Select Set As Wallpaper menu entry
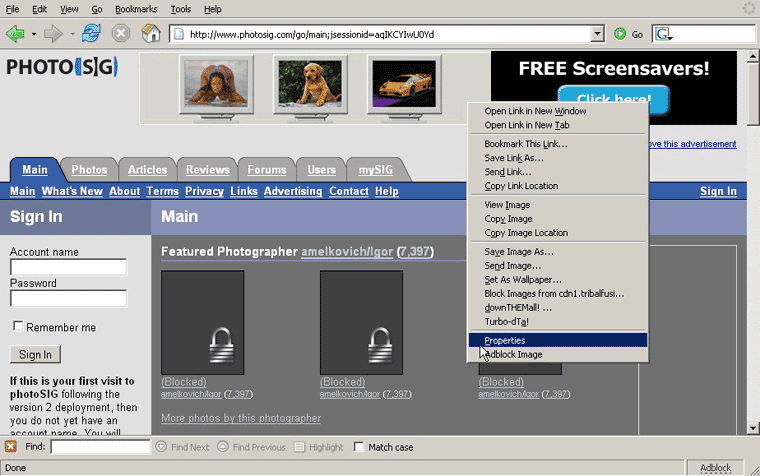Image resolution: width=760 pixels, height=476 pixels. tap(557, 280)
